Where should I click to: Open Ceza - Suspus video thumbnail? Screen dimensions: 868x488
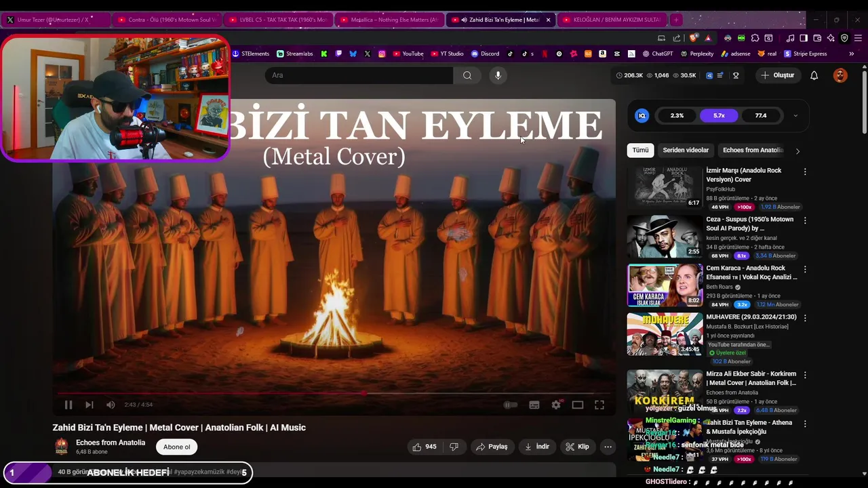[x=665, y=237]
